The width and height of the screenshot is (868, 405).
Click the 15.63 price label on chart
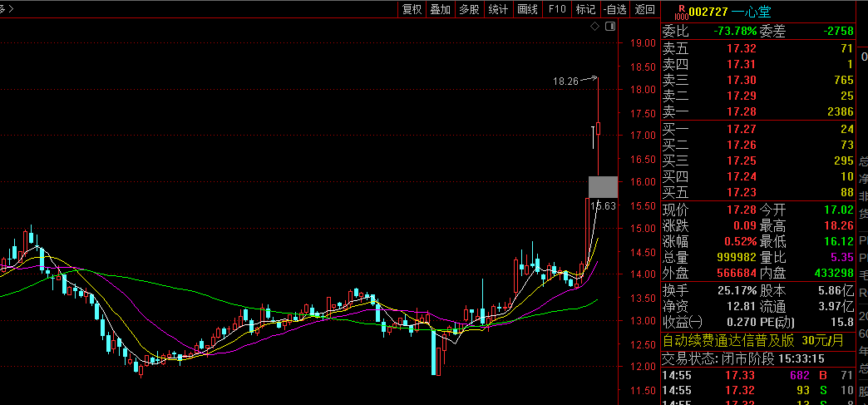point(603,206)
